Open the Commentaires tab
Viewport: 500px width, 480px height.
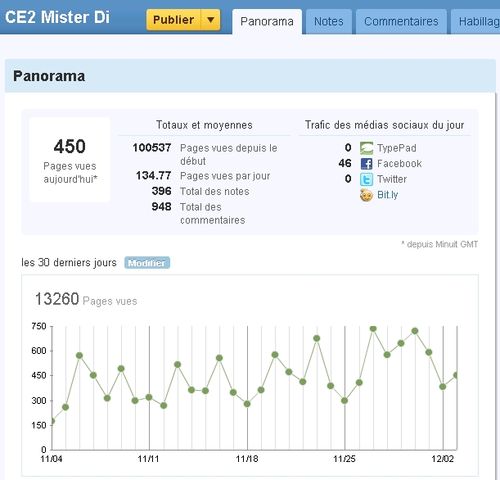[401, 22]
